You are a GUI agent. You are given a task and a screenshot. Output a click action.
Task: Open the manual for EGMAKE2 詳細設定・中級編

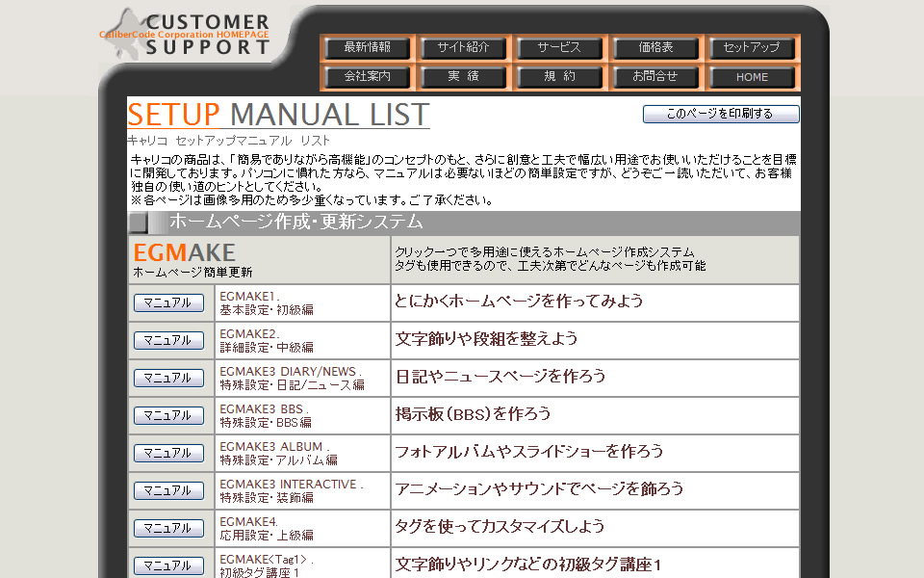168,340
